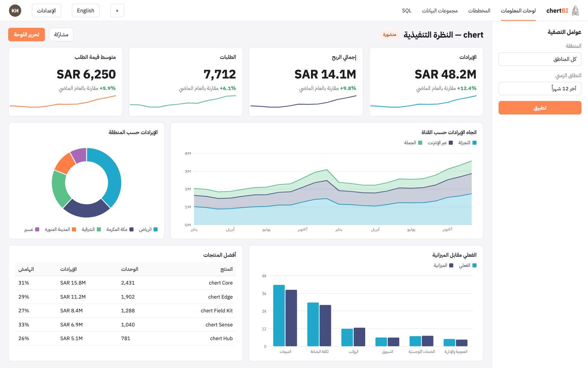The image size is (588, 368).
Task: Click the SAR 6,250 average order value
Action: [x=86, y=75]
